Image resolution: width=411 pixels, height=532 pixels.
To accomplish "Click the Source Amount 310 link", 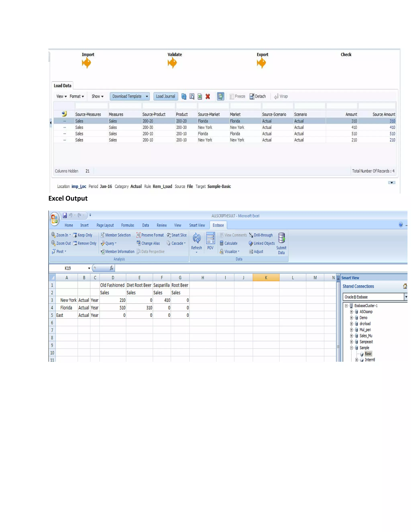I will 392,121.
